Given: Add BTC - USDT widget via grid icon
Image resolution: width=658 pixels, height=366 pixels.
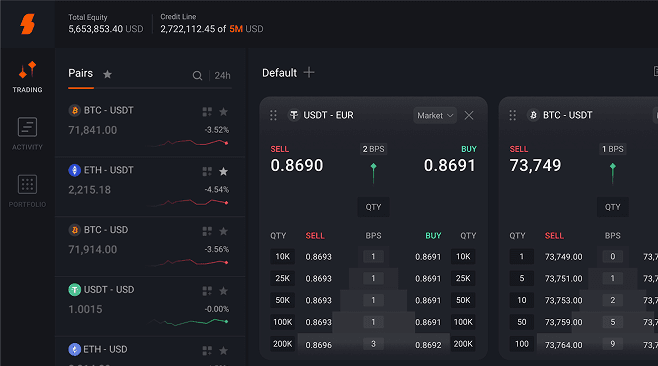Looking at the screenshot, I should tap(207, 112).
